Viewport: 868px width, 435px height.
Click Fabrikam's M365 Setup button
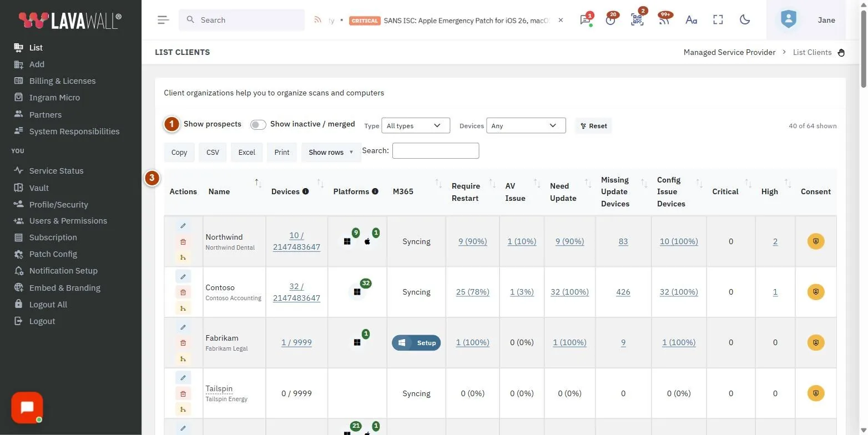416,343
